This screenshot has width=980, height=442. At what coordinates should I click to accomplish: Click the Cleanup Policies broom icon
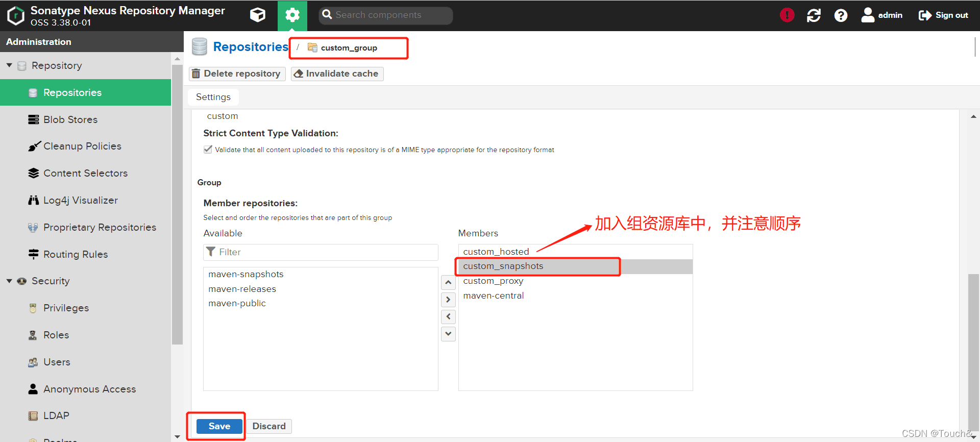34,146
